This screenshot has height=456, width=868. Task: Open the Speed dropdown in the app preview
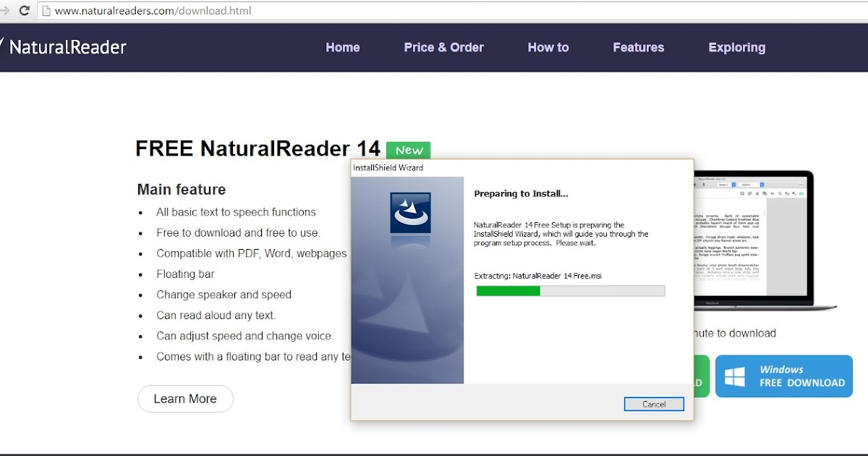(727, 185)
